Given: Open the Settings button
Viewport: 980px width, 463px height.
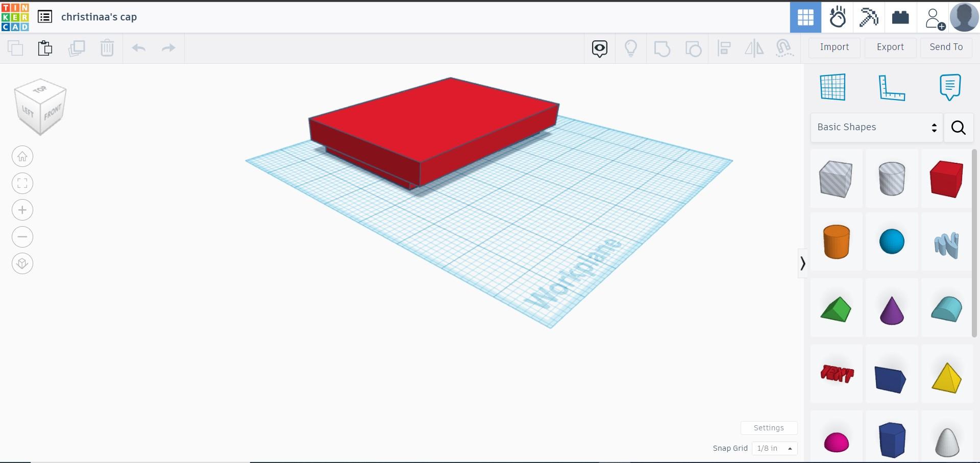Looking at the screenshot, I should [769, 428].
